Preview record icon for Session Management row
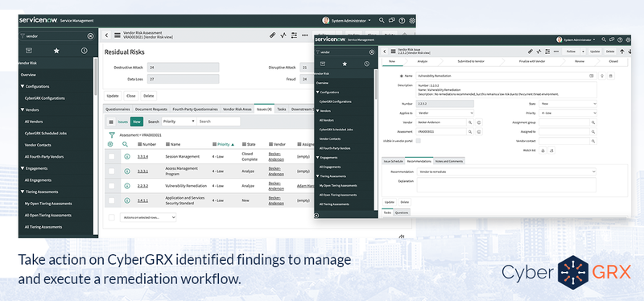 127,156
